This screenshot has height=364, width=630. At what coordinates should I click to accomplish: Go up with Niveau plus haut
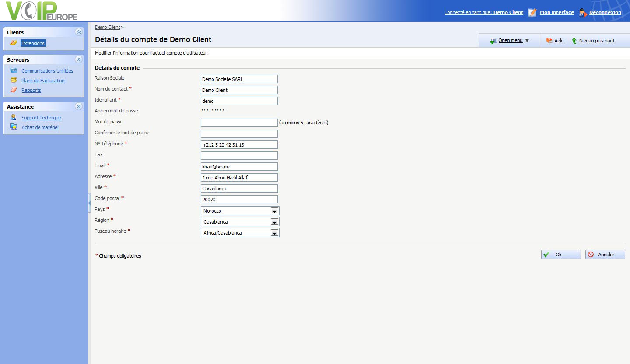pos(596,41)
